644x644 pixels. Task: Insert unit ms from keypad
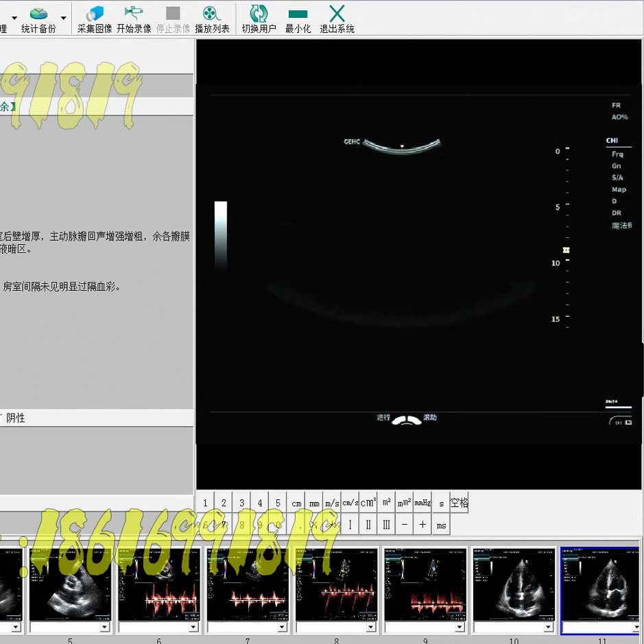click(441, 525)
